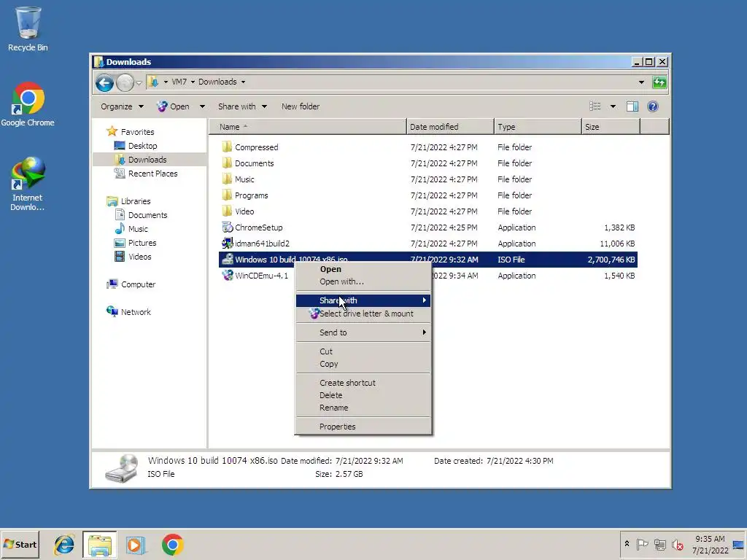The width and height of the screenshot is (747, 560).
Task: Click the Open toolbar button
Action: 174,106
